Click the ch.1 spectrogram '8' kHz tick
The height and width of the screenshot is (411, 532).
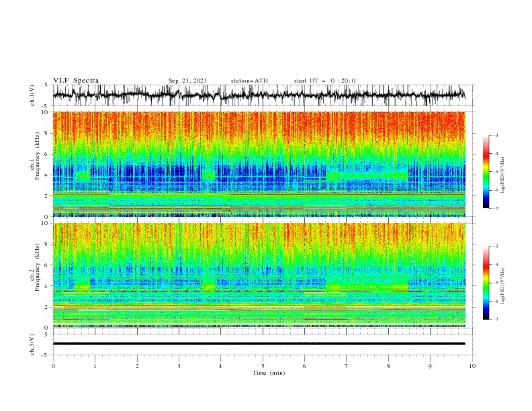pyautogui.click(x=48, y=133)
